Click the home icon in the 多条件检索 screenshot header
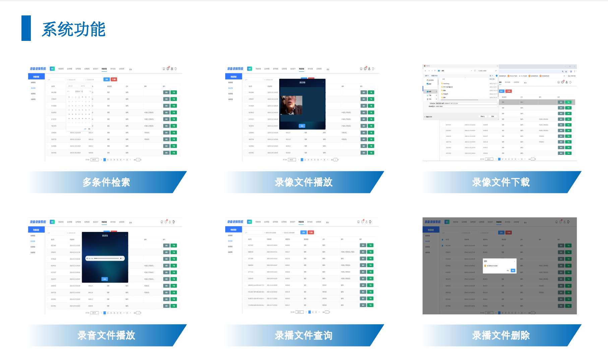Image resolution: width=608 pixels, height=364 pixels. point(164,69)
